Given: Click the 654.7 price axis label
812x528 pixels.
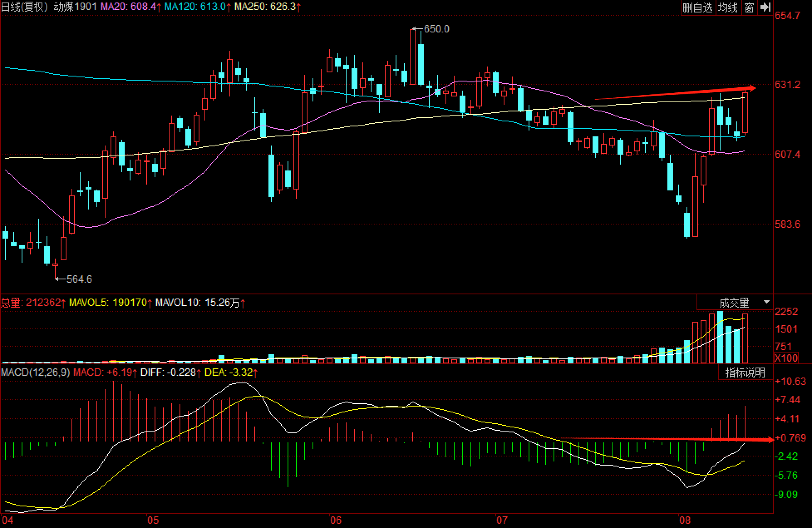Looking at the screenshot, I should 787,16.
